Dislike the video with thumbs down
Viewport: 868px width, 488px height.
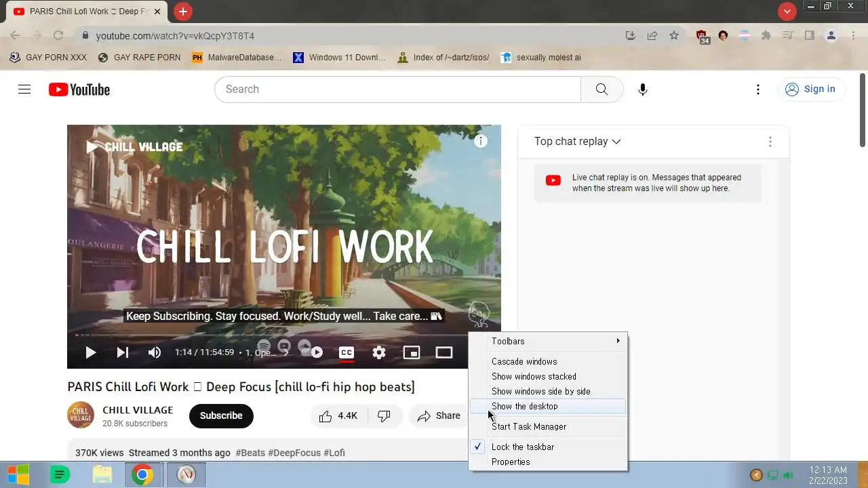[x=384, y=416]
